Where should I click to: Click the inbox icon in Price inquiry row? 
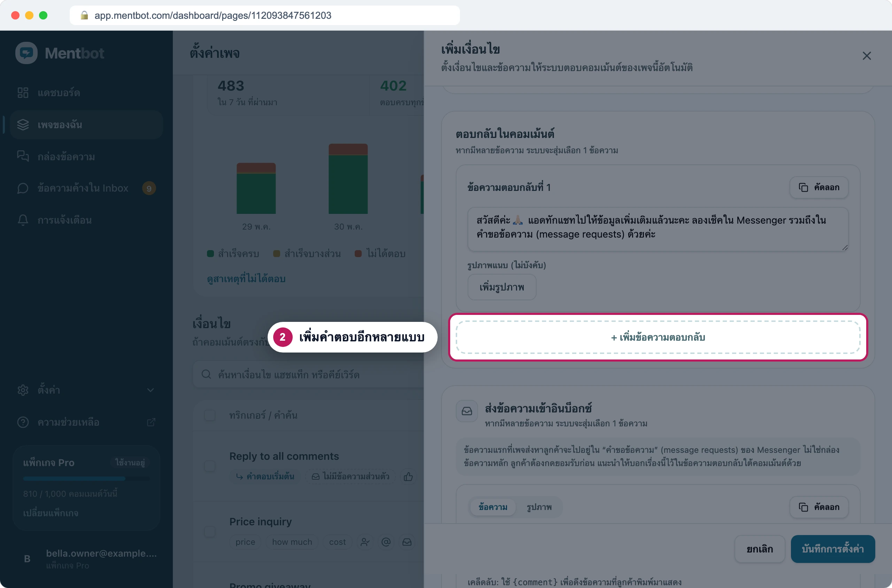pyautogui.click(x=407, y=542)
